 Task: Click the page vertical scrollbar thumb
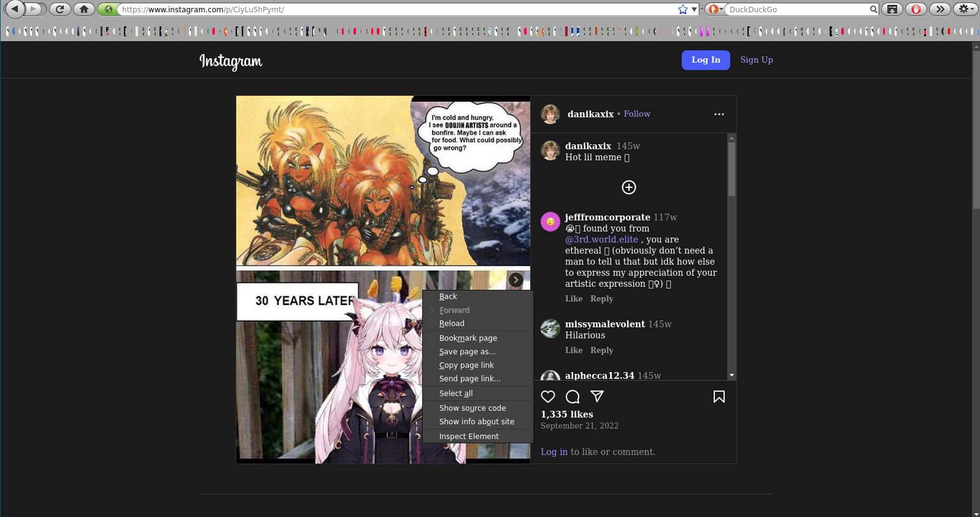click(976, 130)
